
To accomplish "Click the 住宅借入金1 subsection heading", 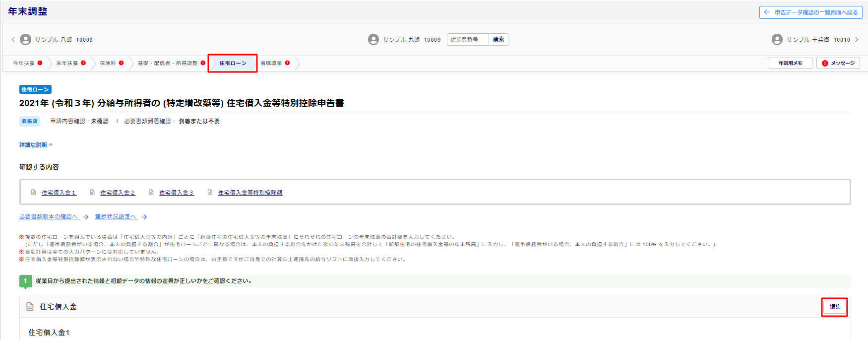I will coord(49,333).
